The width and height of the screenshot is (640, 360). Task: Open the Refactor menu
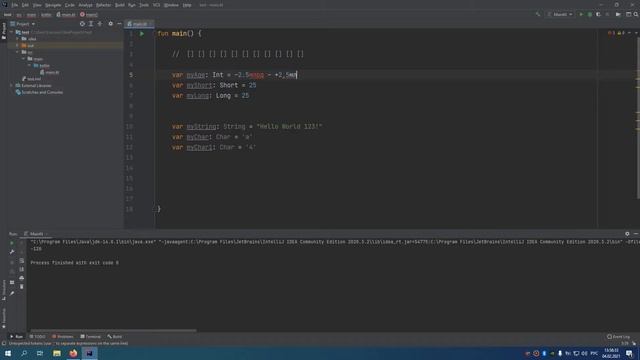(x=103, y=5)
